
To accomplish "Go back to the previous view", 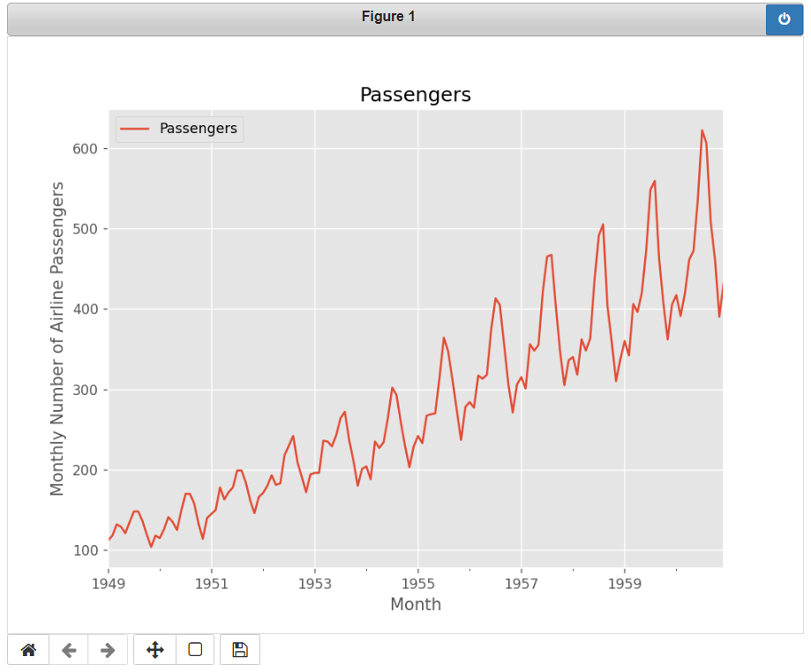I will [69, 650].
